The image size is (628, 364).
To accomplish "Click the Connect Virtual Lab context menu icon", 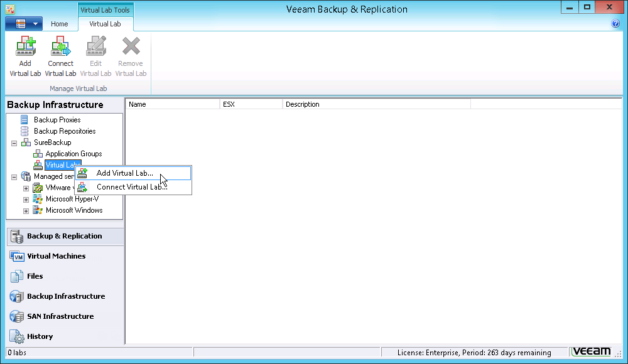I will coord(82,187).
